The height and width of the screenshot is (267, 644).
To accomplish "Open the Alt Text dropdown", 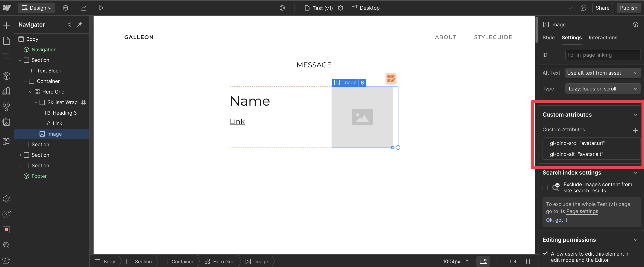I will pos(602,73).
